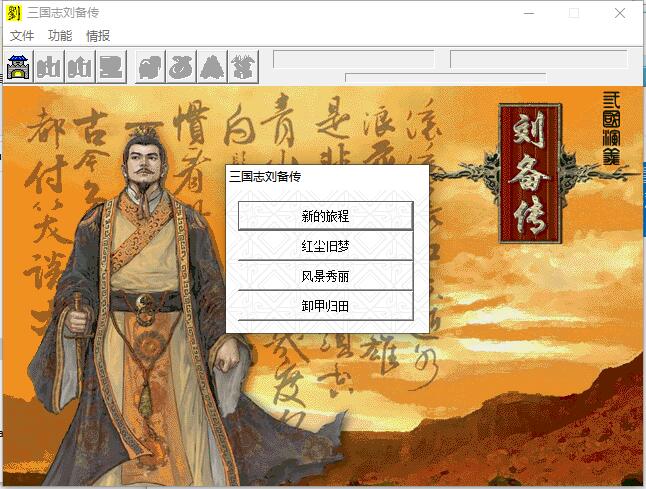Image resolution: width=646 pixels, height=489 pixels.
Task: Click the 三国志刘备传 dialog title text
Action: (x=265, y=177)
